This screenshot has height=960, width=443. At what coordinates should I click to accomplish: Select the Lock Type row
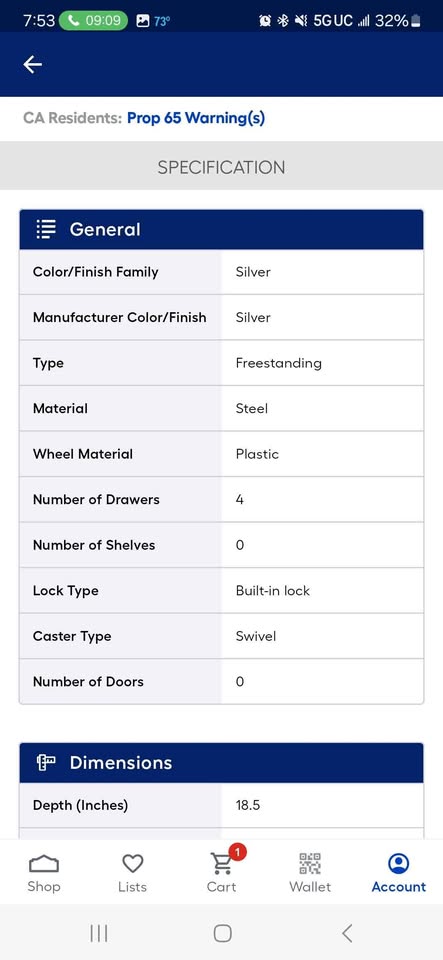point(222,591)
